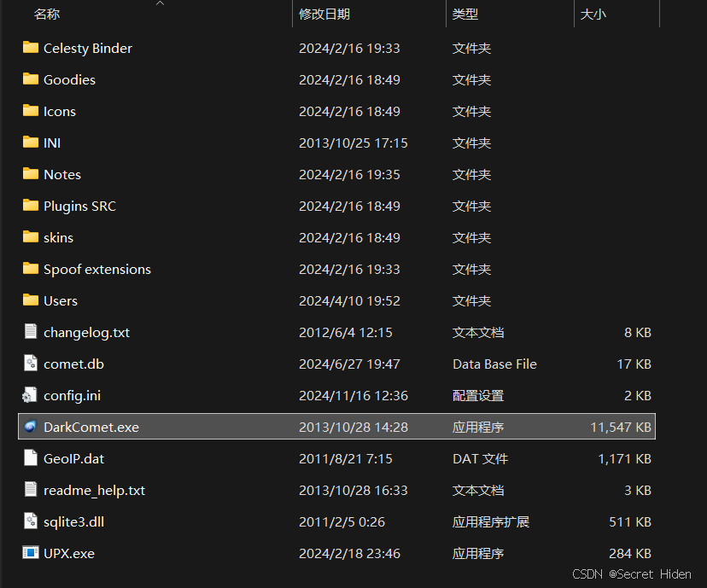Click the Users folder icon
Image resolution: width=707 pixels, height=588 pixels.
pyautogui.click(x=31, y=300)
